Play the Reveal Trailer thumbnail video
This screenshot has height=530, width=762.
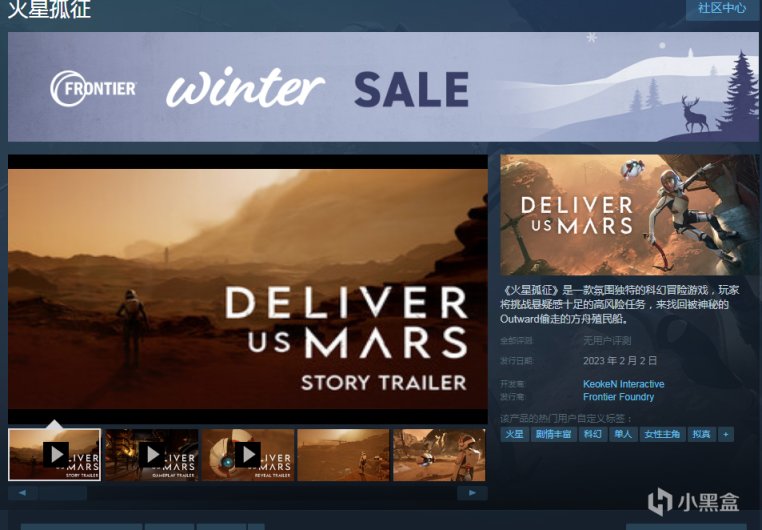(x=248, y=455)
